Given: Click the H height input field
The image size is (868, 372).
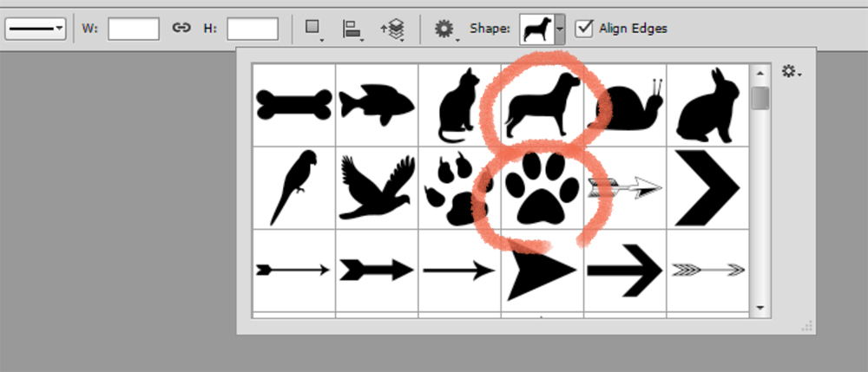Looking at the screenshot, I should (x=253, y=29).
